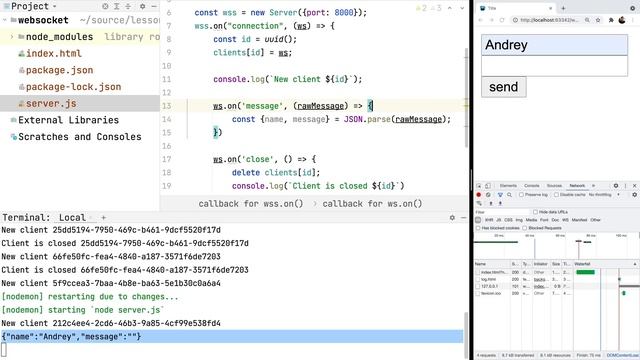Click the terminal vertical scrollbar
Image resolution: width=640 pixels, height=360 pixels.
pos(466,335)
